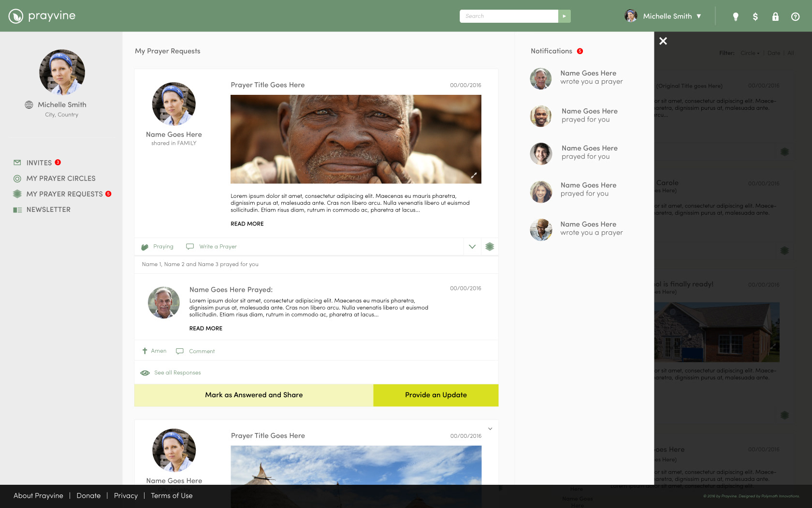Click Michelle Smith header avatar
This screenshot has height=508, width=812.
point(631,16)
